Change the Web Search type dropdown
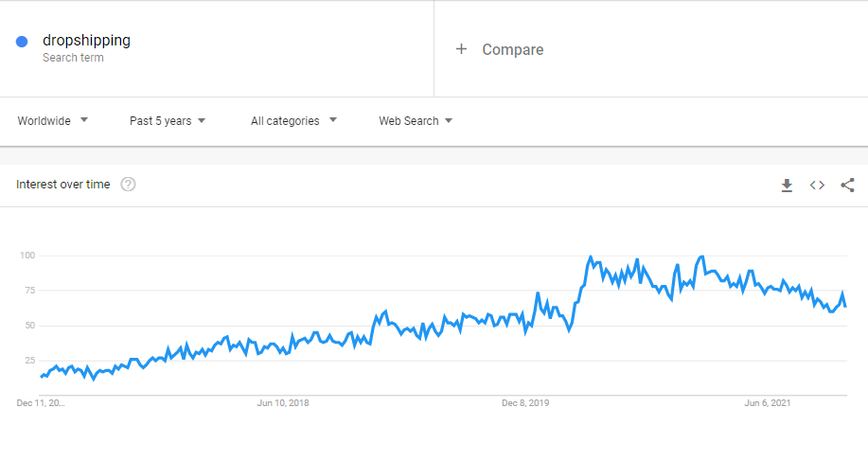This screenshot has width=868, height=461. click(416, 121)
